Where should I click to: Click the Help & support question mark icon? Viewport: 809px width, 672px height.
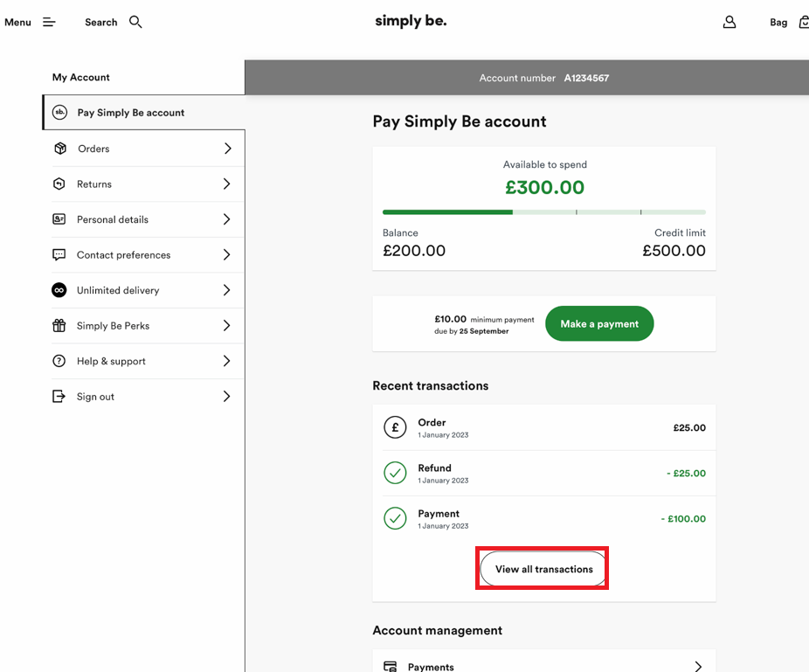coord(59,361)
